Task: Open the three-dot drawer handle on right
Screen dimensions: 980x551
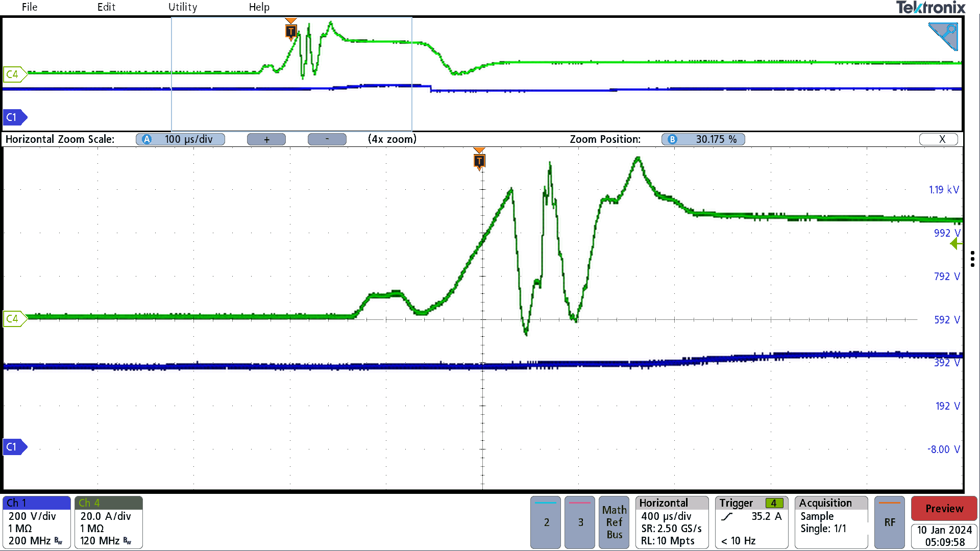Action: pos(972,259)
